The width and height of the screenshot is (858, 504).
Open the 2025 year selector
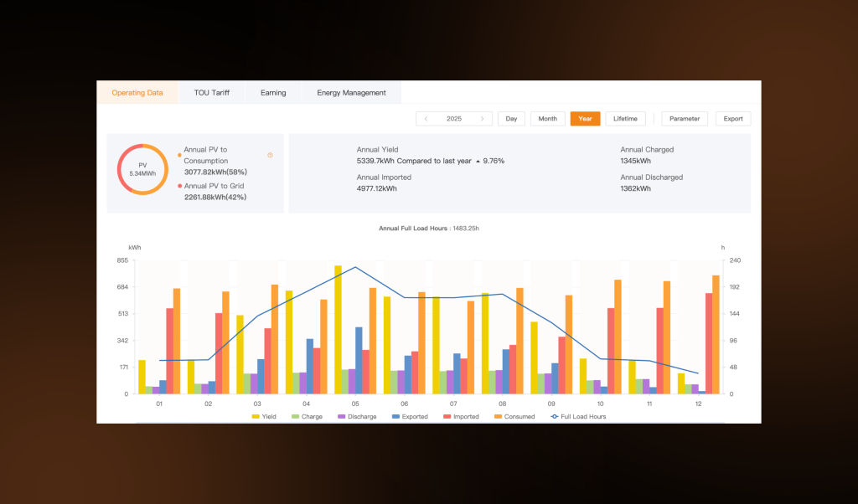(x=454, y=118)
